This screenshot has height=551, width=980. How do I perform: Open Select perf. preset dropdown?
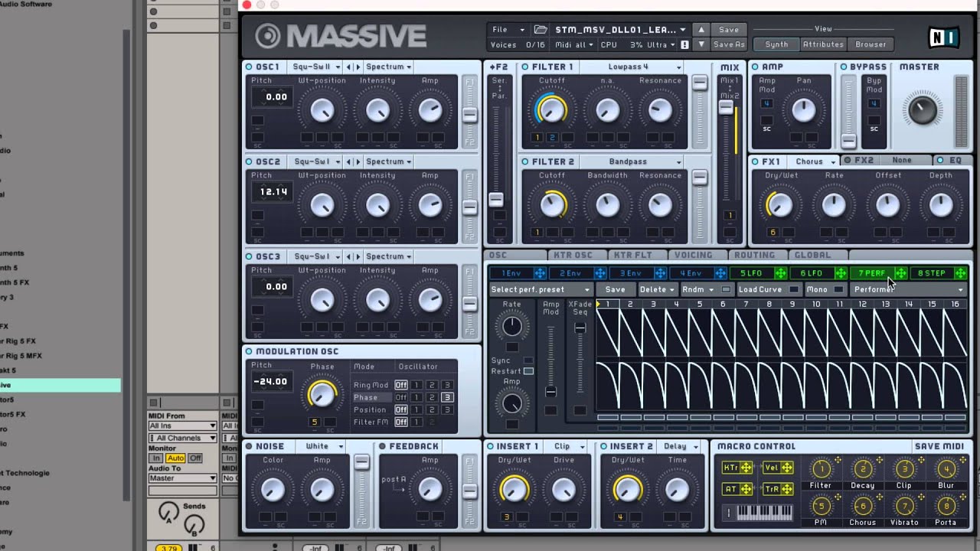click(541, 289)
